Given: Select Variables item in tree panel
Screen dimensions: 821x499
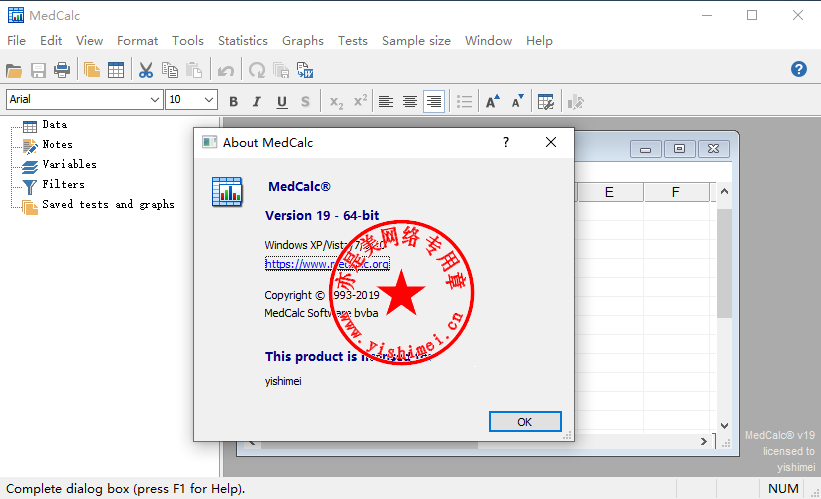Looking at the screenshot, I should click(x=69, y=164).
